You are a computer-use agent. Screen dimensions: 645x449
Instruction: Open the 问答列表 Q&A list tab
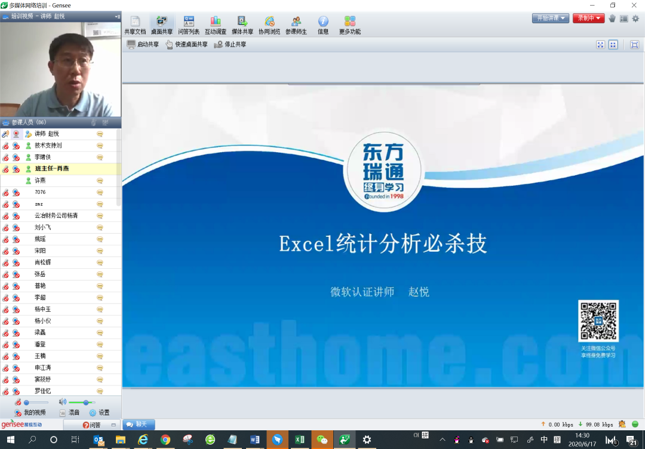(x=188, y=25)
